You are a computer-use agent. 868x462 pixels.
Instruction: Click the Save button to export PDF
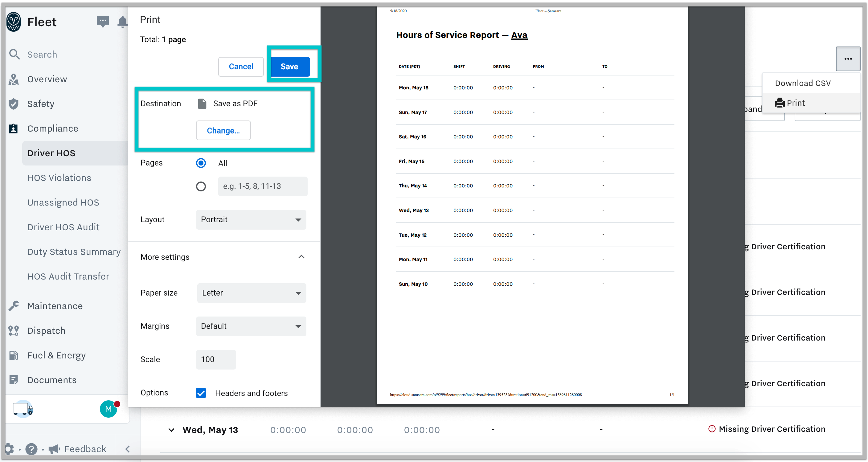pyautogui.click(x=289, y=66)
